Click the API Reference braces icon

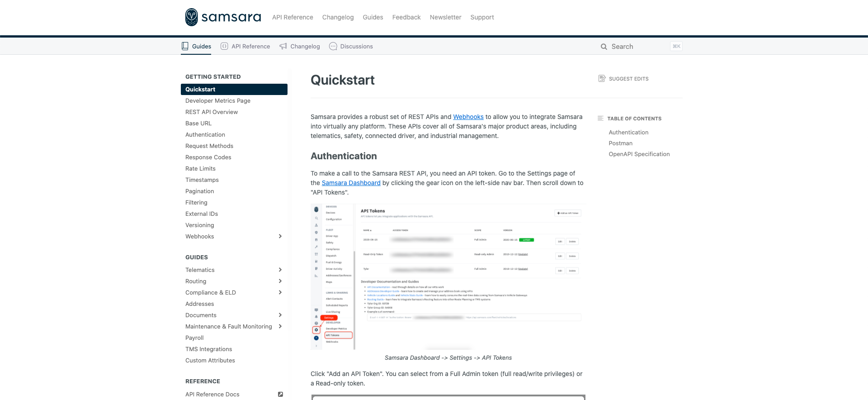(x=224, y=46)
